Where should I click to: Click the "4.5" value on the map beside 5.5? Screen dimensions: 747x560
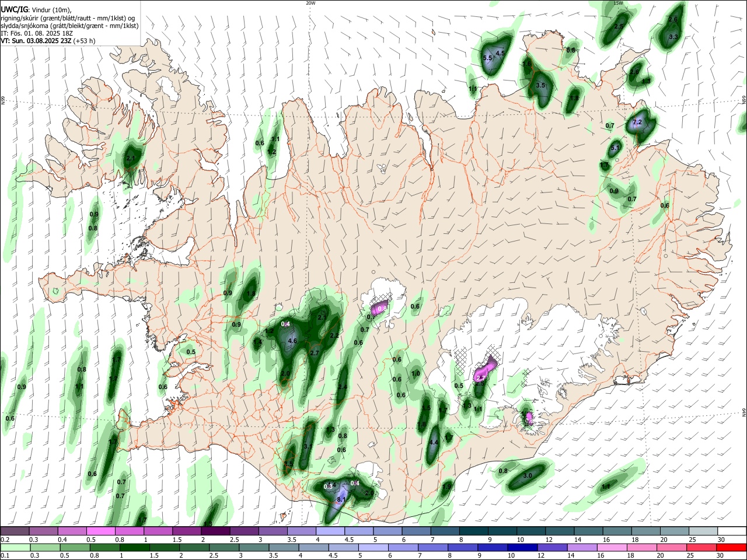(x=500, y=53)
